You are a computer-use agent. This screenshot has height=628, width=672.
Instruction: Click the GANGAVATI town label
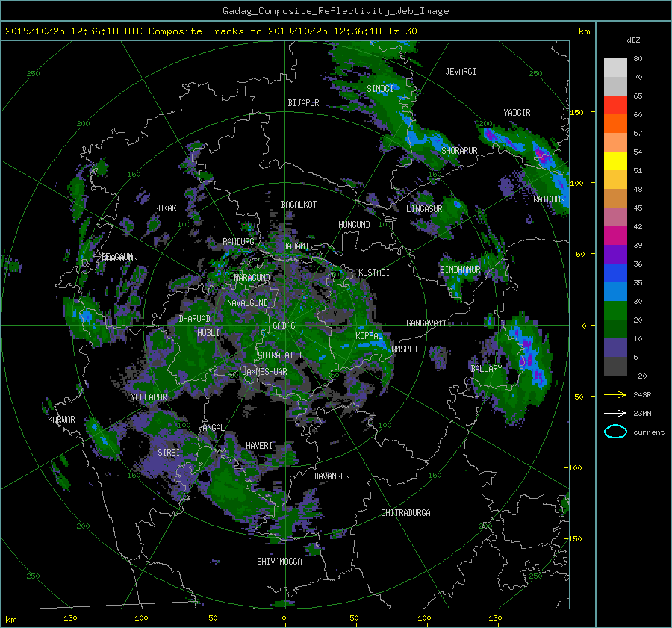click(426, 323)
